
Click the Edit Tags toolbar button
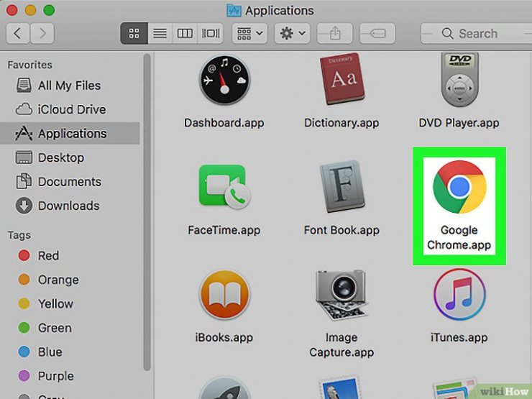[377, 33]
